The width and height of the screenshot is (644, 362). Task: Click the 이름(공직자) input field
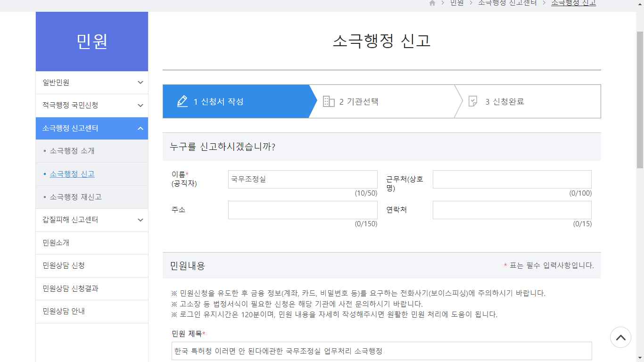pyautogui.click(x=303, y=180)
